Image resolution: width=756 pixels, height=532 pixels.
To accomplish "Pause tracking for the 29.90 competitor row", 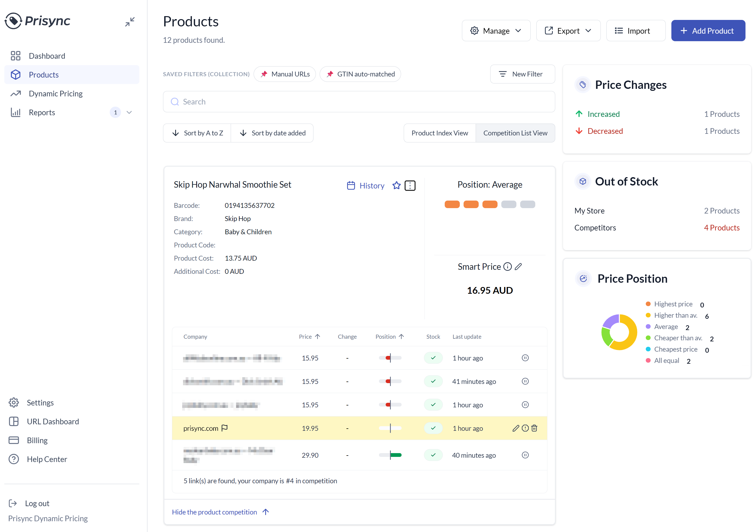I will click(525, 455).
